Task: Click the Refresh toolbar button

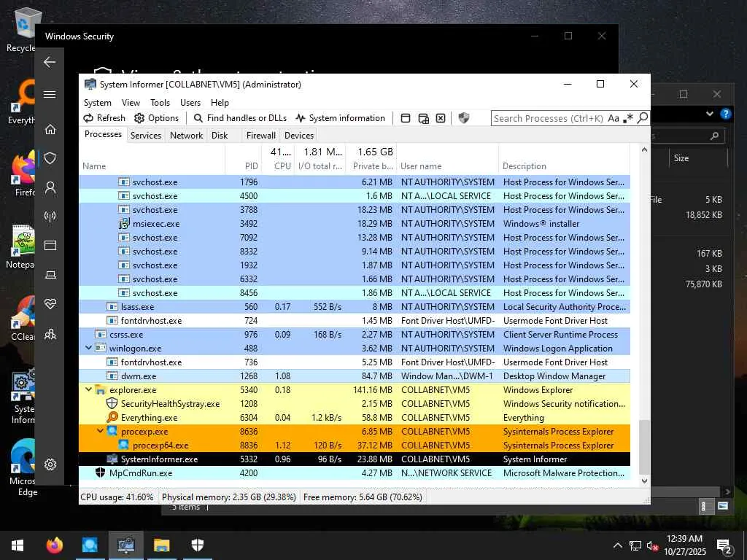Action: point(104,118)
